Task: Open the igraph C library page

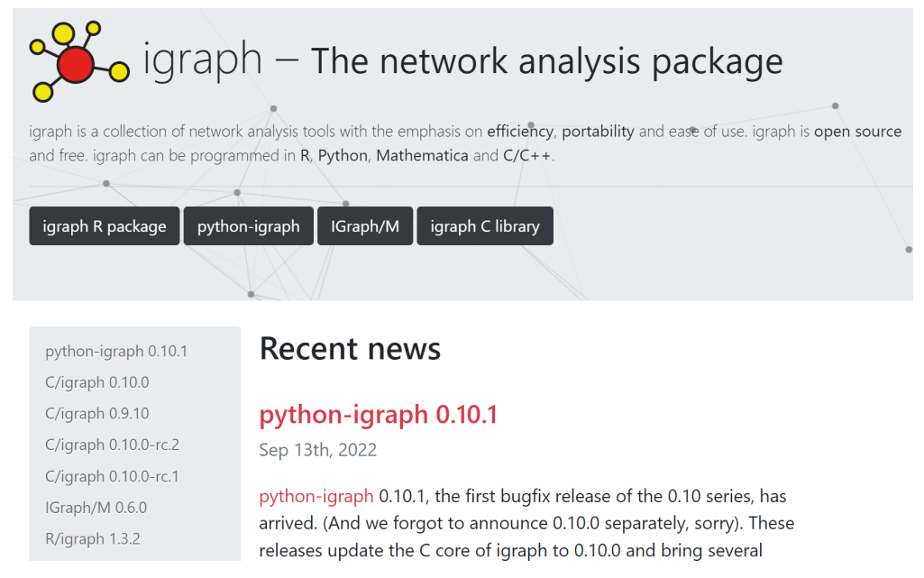Action: (484, 225)
